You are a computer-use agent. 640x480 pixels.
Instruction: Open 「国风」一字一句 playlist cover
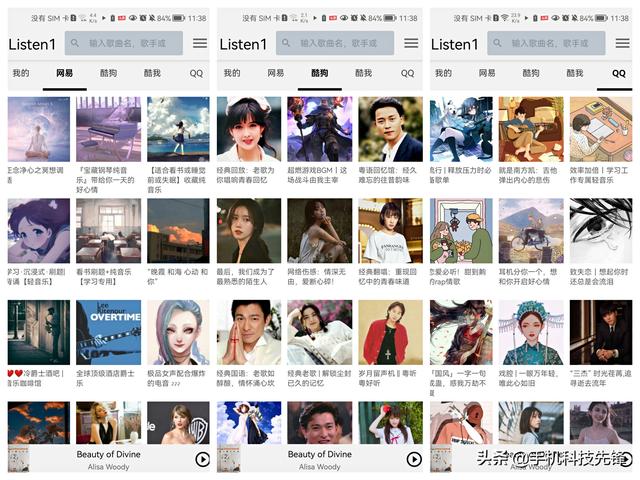point(461,332)
